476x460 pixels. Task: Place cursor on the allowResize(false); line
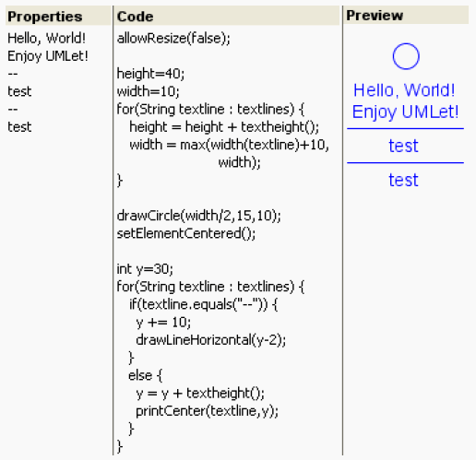click(x=173, y=39)
